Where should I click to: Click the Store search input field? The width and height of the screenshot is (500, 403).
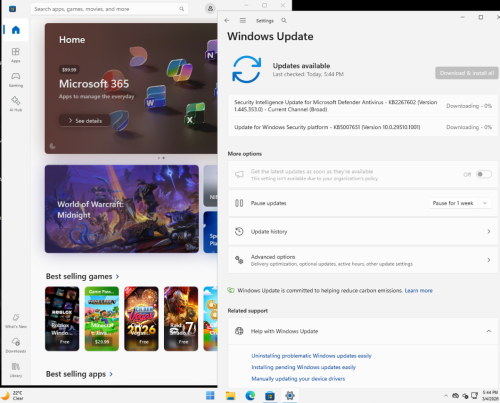click(109, 9)
